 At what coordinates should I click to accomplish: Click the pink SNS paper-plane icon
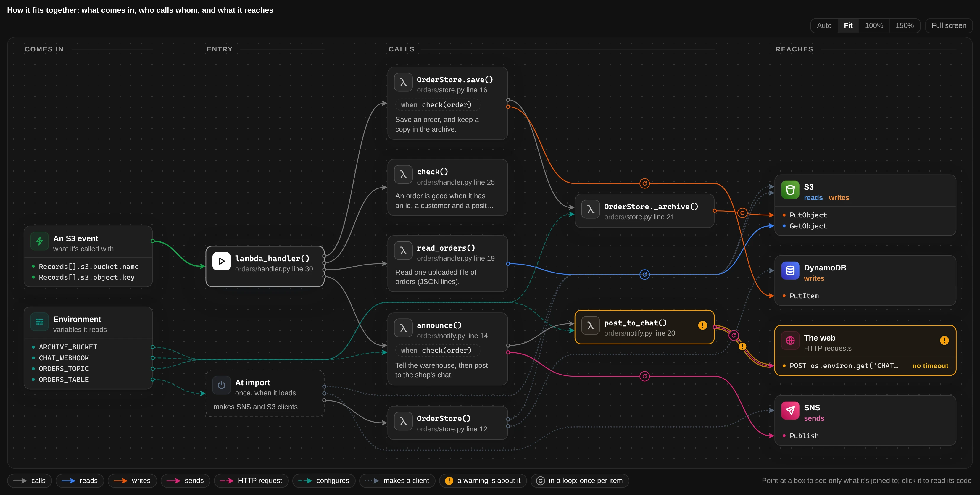click(x=790, y=411)
